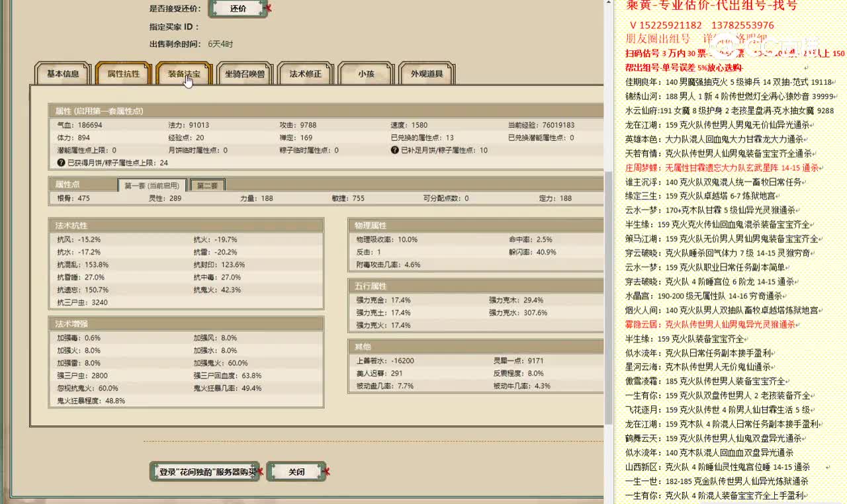
Task: Switch to the 属性抗性 tab
Action: click(x=124, y=74)
